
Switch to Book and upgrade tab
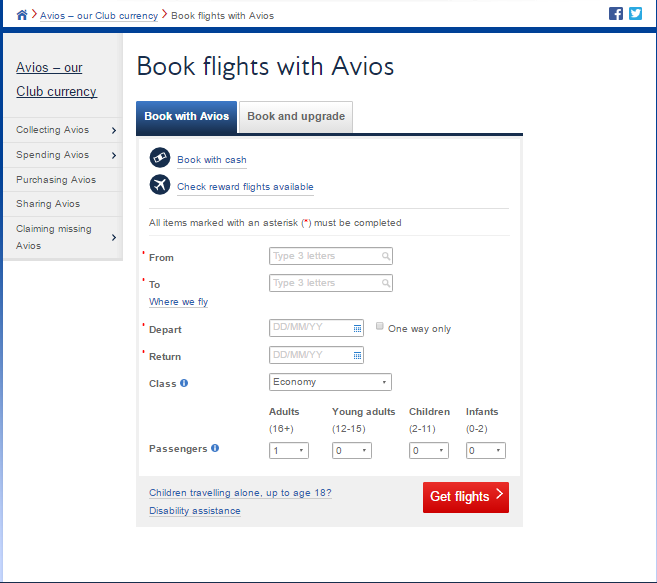coord(295,116)
